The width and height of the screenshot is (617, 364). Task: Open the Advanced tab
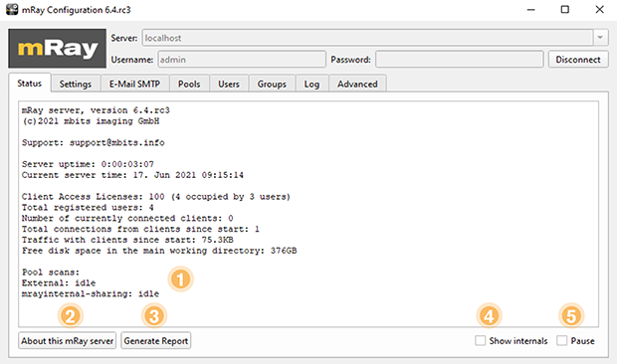pyautogui.click(x=357, y=84)
